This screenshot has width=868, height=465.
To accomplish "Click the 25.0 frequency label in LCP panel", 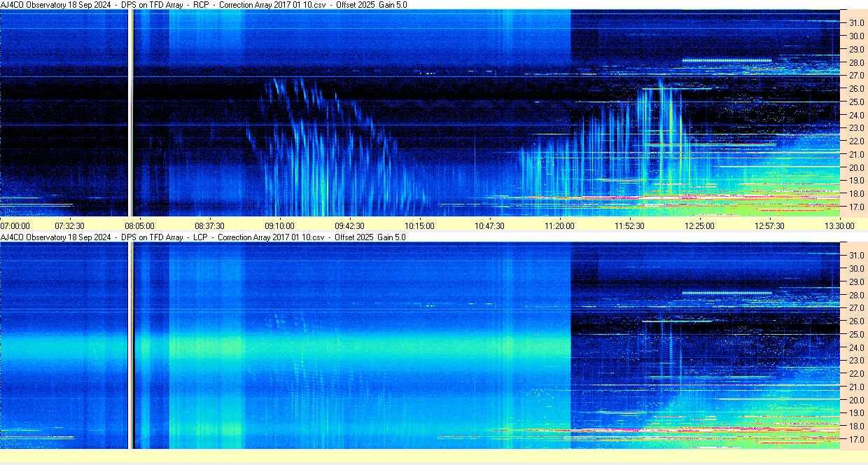I will 856,335.
